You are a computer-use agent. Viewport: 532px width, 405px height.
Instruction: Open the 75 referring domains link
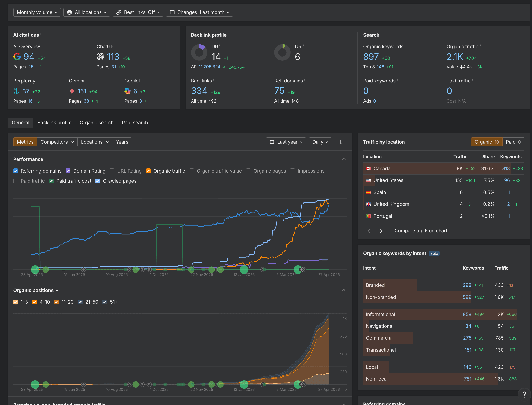(279, 91)
